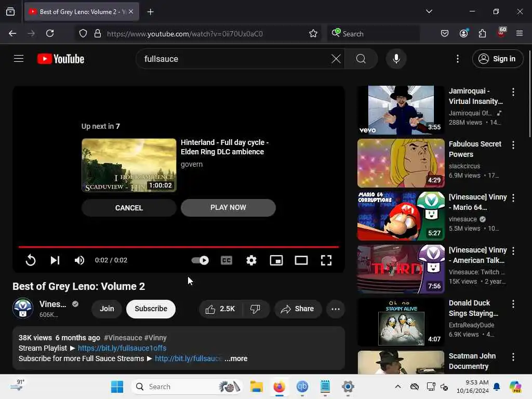532x399 pixels.
Task: Click the Firefox address bar URL
Action: (x=185, y=34)
